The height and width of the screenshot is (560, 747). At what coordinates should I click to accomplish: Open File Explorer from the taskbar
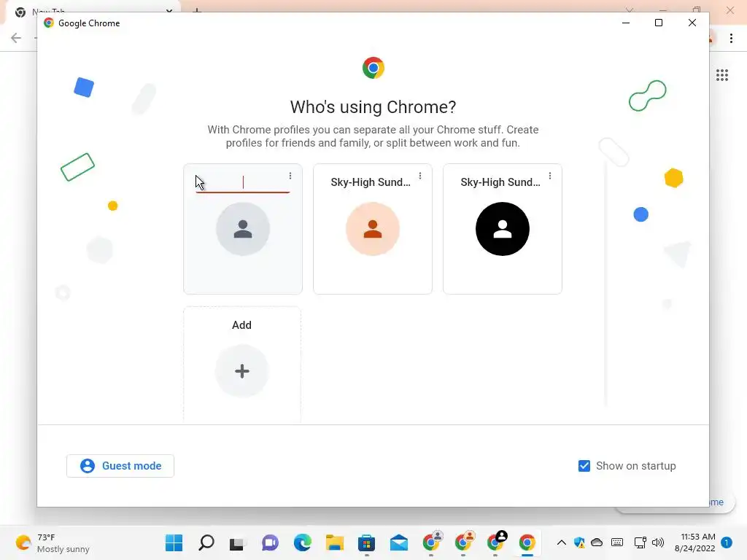[x=334, y=542]
